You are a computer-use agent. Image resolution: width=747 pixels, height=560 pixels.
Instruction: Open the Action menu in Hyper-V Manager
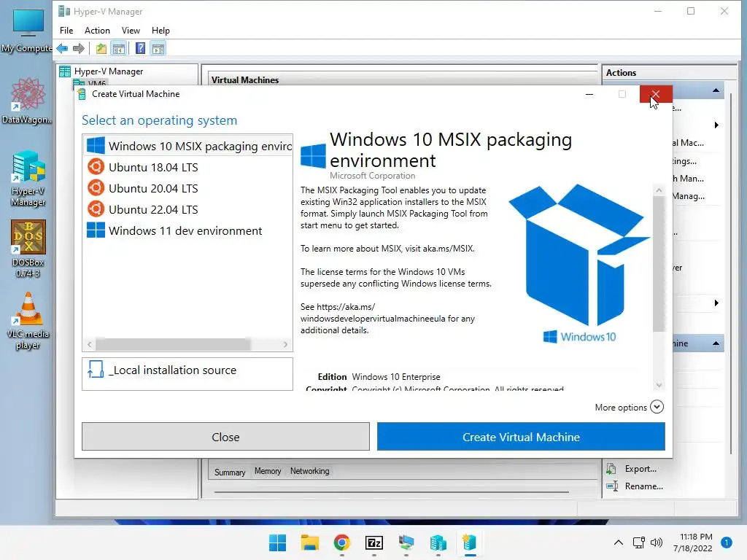tap(97, 31)
